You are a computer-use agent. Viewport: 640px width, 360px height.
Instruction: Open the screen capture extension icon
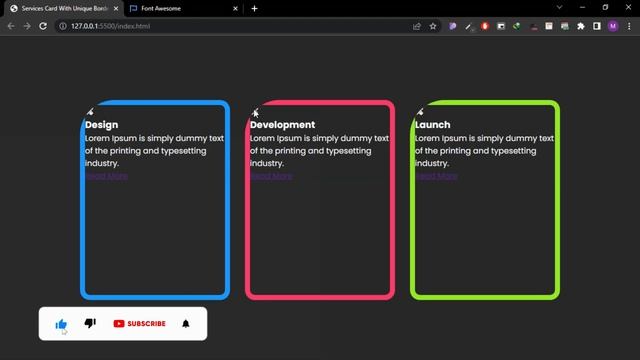tap(501, 26)
